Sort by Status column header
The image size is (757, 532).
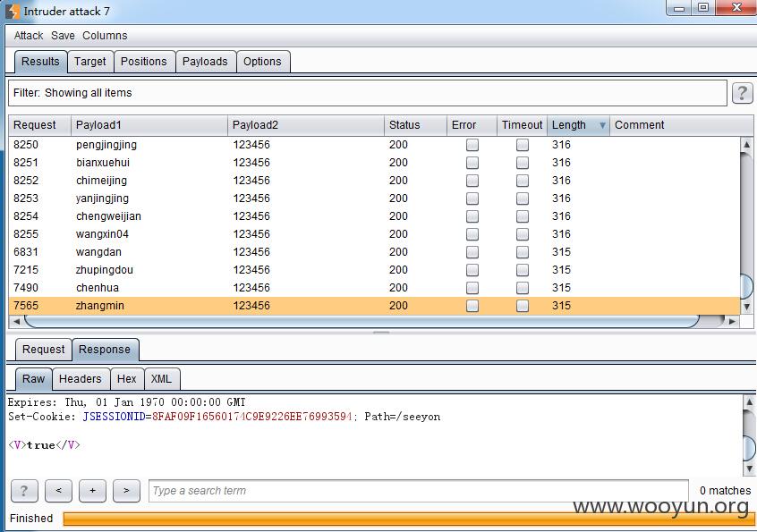(415, 125)
